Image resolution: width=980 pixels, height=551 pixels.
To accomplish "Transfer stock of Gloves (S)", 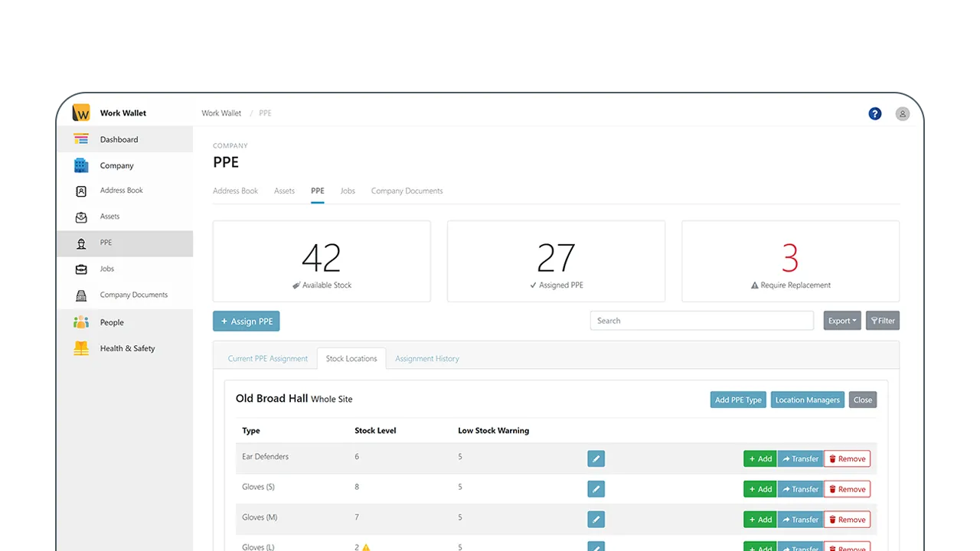I will [800, 488].
